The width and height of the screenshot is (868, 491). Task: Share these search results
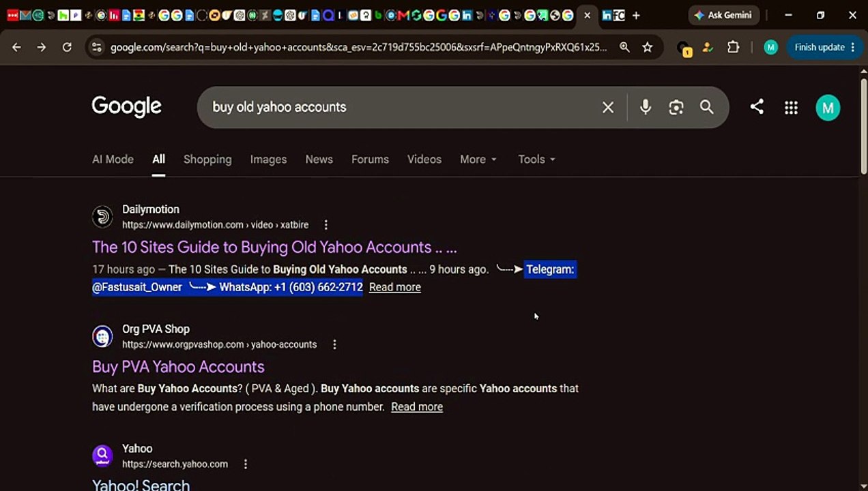pyautogui.click(x=757, y=106)
